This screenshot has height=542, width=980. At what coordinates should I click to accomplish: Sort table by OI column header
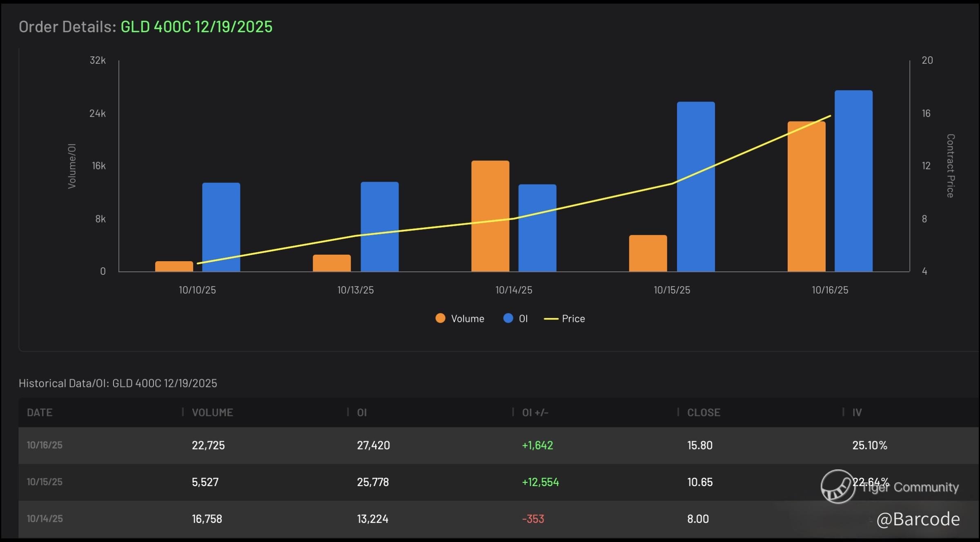click(362, 413)
